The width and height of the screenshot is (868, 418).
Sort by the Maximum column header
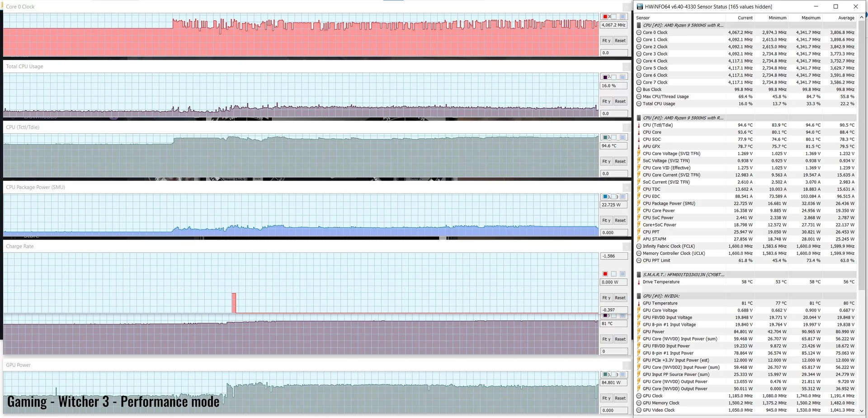(811, 18)
